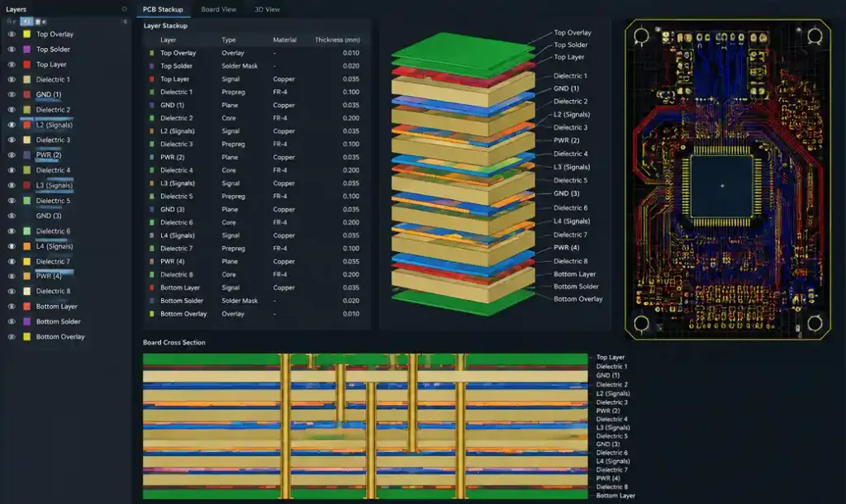Image resolution: width=846 pixels, height=504 pixels.
Task: Click the marker beside GND (1) in stackup table
Action: pos(152,105)
